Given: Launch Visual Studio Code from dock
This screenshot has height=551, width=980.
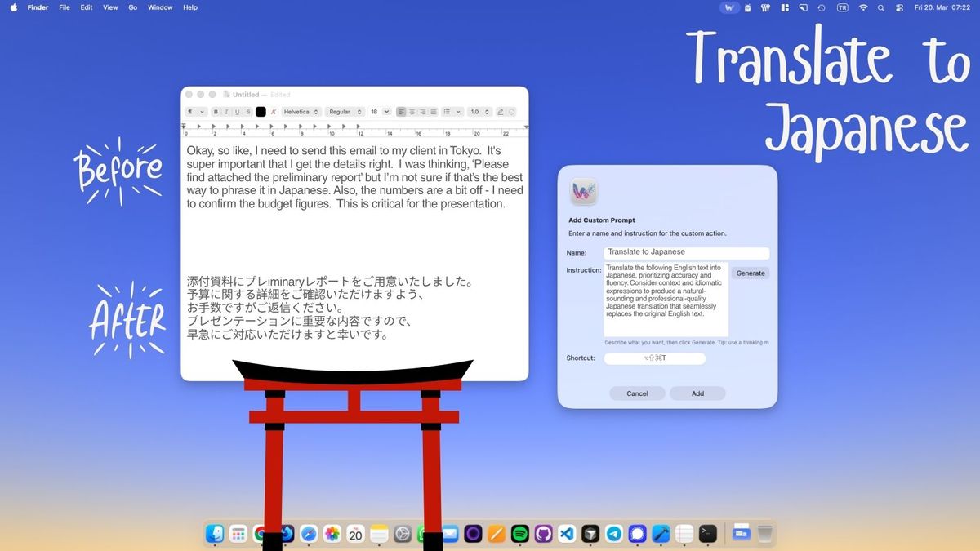Looking at the screenshot, I should [x=567, y=534].
